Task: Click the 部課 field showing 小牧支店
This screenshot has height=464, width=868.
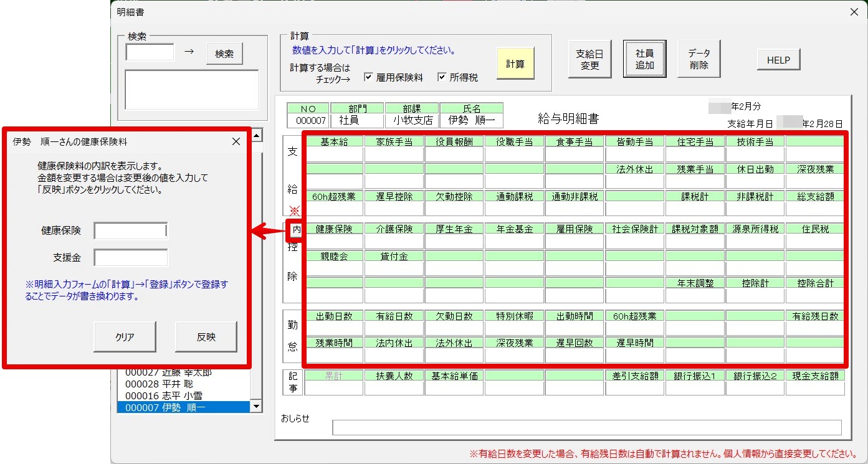Action: [x=412, y=120]
